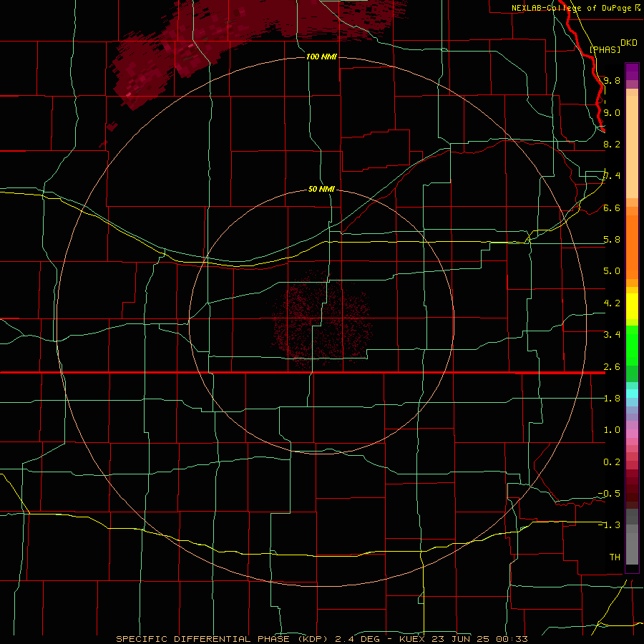Click the (KDP) product abbreviation in the caption

[x=311, y=639]
